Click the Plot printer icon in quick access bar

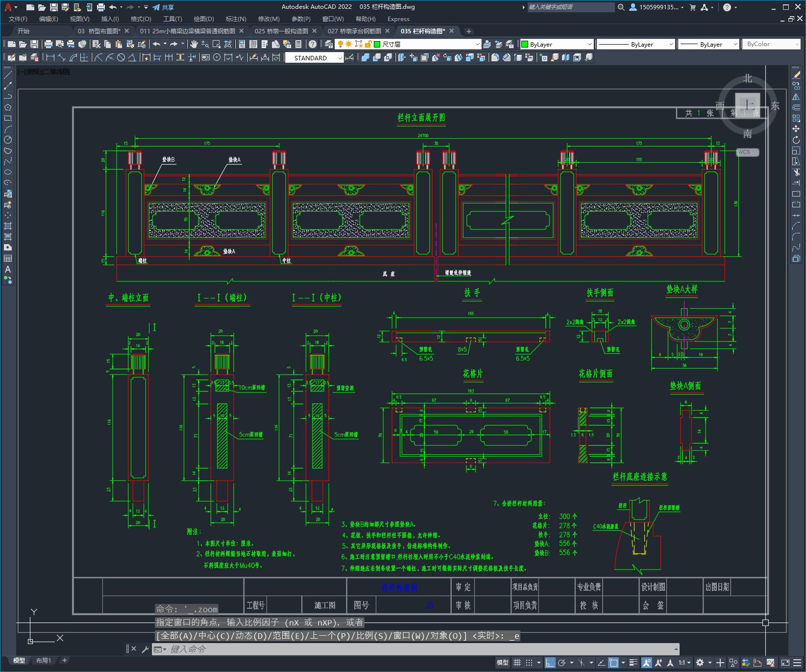[101, 7]
